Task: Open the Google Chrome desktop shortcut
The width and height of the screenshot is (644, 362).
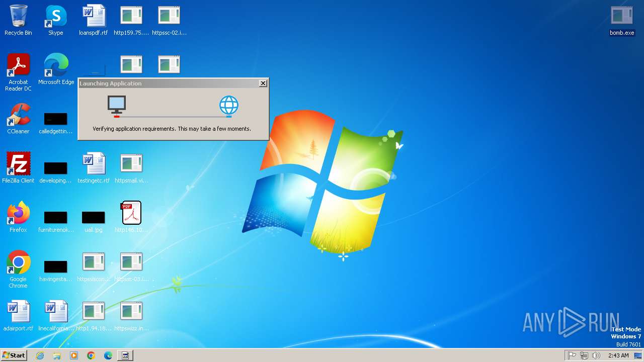Action: tap(18, 269)
